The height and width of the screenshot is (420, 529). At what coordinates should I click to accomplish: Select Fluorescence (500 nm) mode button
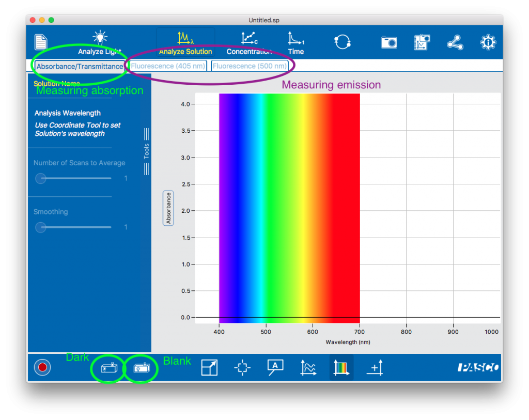[x=250, y=66]
